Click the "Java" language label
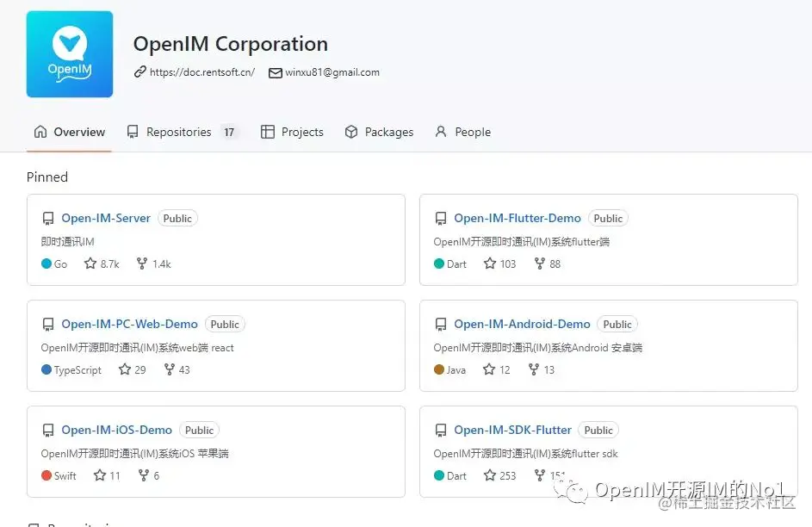The width and height of the screenshot is (812, 527). click(x=456, y=369)
